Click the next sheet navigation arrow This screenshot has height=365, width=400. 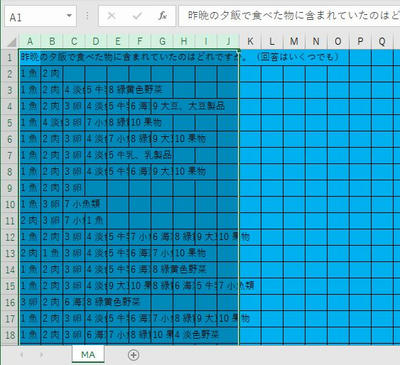coord(41,355)
